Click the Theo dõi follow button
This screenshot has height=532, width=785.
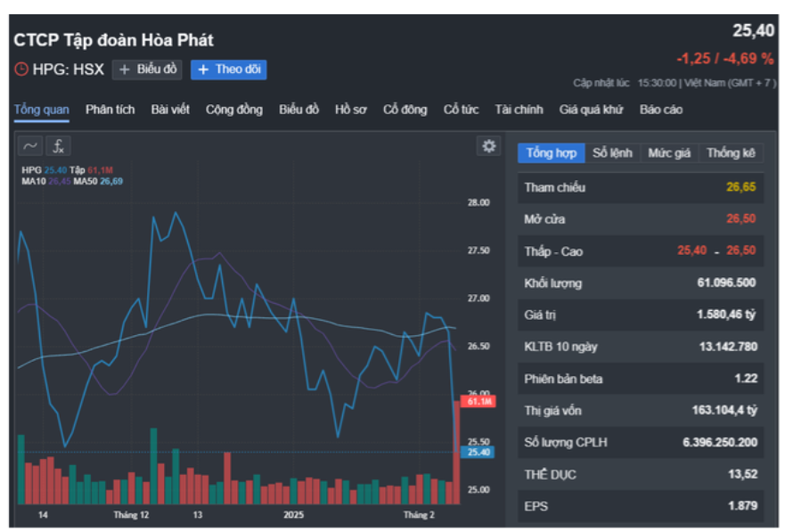(x=229, y=70)
